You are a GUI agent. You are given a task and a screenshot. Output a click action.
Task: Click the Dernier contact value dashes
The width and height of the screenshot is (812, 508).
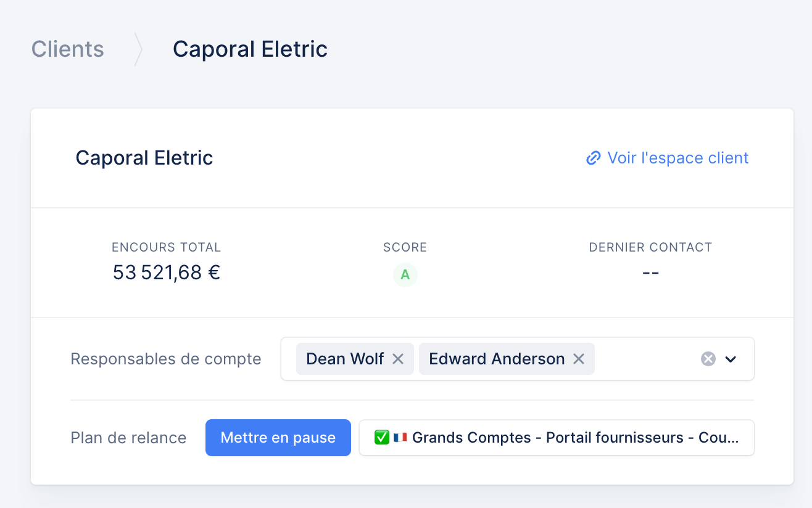[651, 272]
